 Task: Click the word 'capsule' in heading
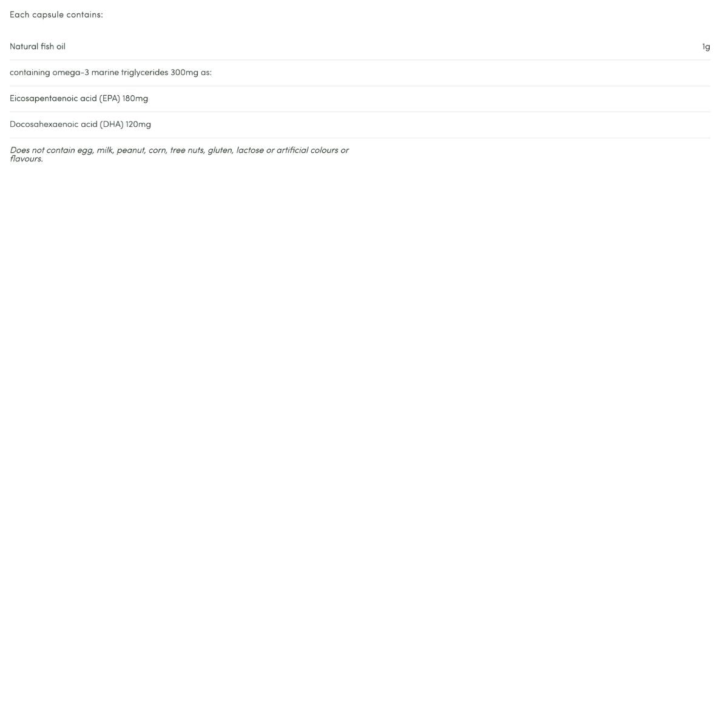click(48, 15)
